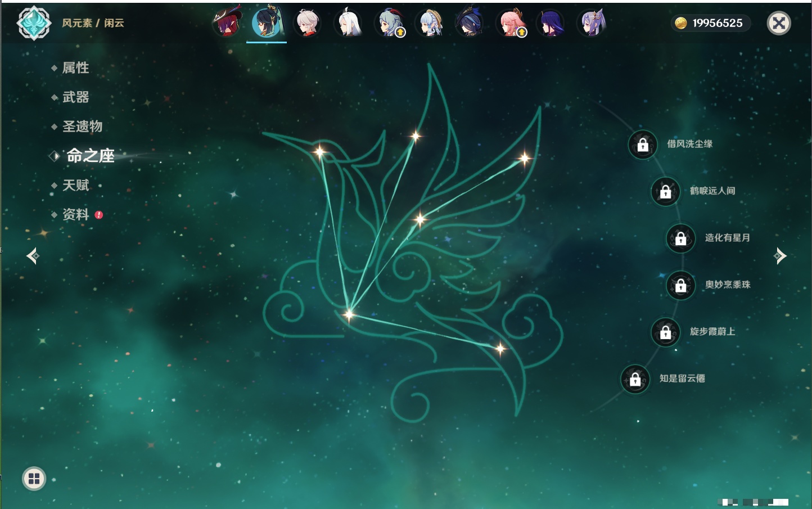812x509 pixels.
Task: Select the highlighted Xianyun avatar with glasses
Action: click(267, 22)
